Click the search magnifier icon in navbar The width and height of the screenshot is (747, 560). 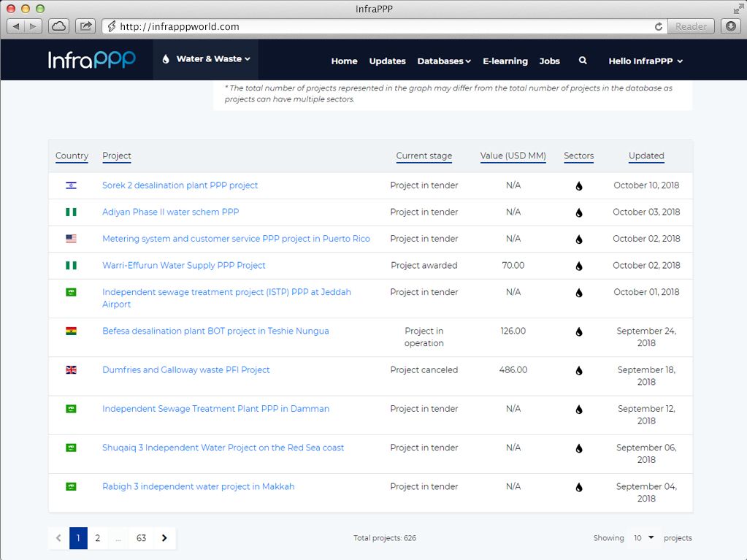[x=583, y=61]
